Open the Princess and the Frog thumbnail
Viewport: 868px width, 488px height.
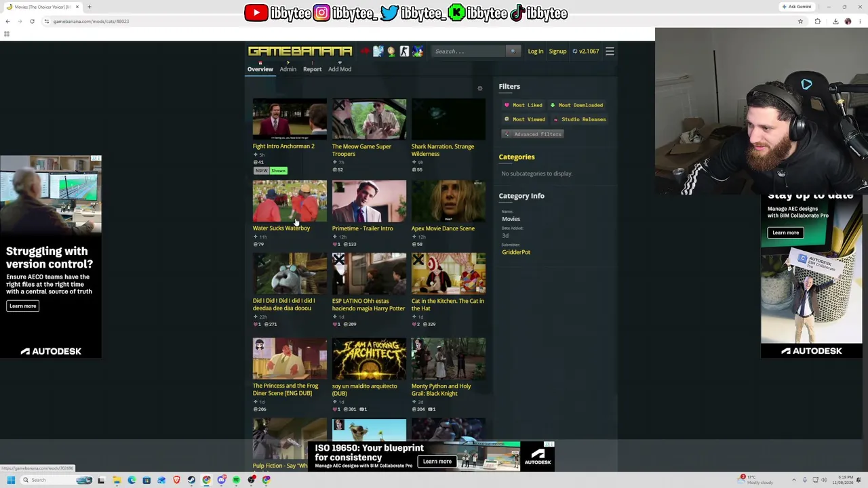click(x=290, y=359)
